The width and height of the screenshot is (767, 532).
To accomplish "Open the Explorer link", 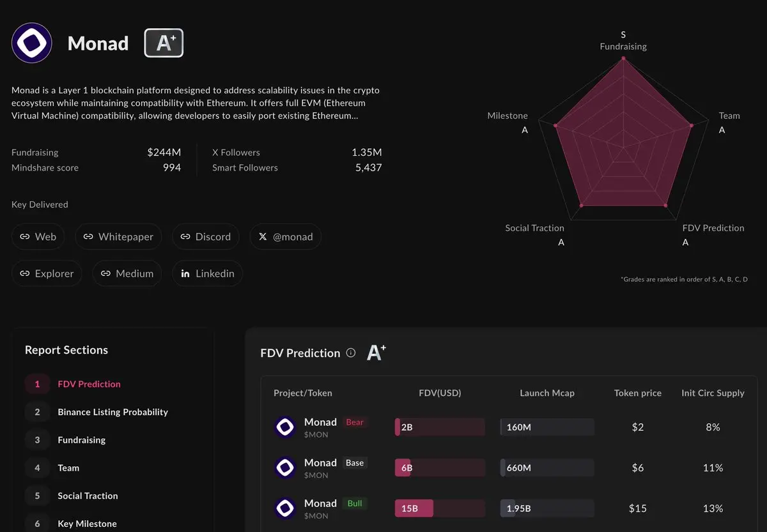I will click(x=47, y=273).
